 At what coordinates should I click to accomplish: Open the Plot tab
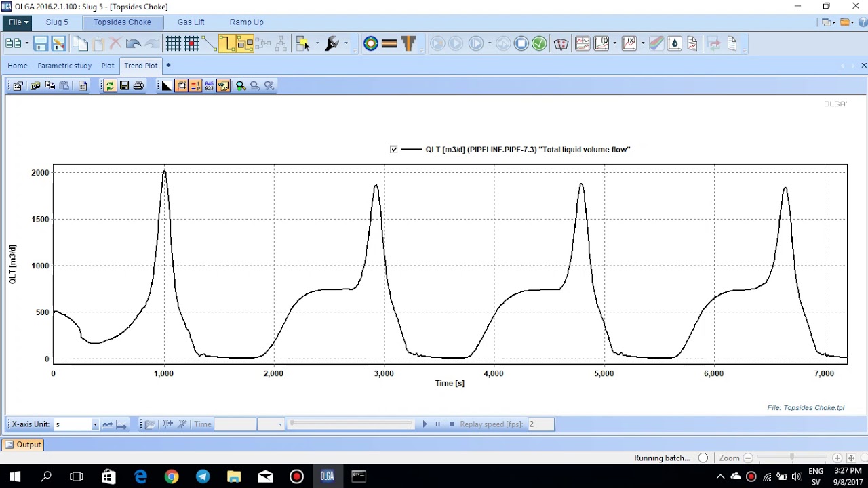pos(108,66)
